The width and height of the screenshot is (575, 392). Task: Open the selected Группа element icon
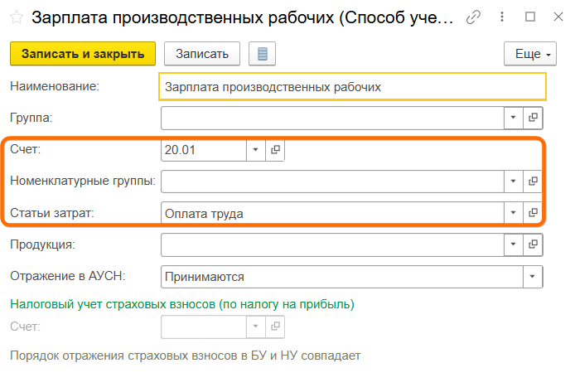click(533, 118)
